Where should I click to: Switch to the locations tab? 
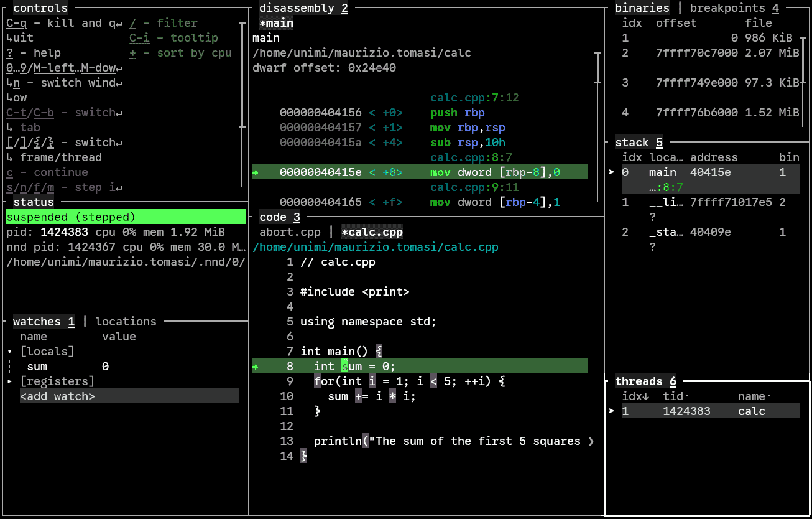click(x=126, y=322)
